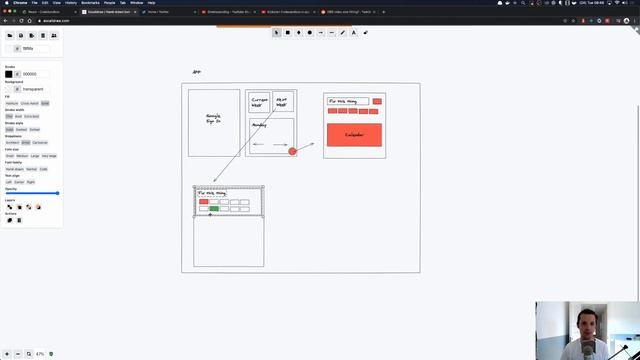The height and width of the screenshot is (360, 640).
Task: Set Sloppiness to Architect
Action: click(x=12, y=142)
